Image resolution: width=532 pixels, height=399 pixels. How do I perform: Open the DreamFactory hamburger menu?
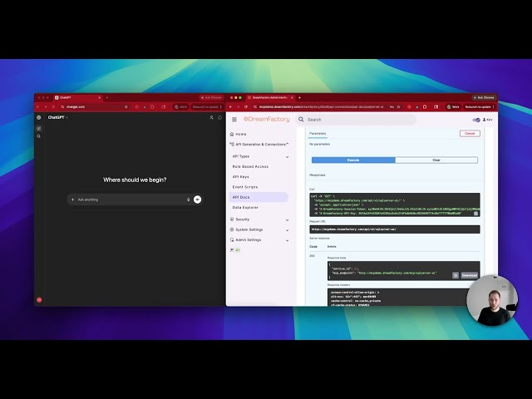(234, 120)
